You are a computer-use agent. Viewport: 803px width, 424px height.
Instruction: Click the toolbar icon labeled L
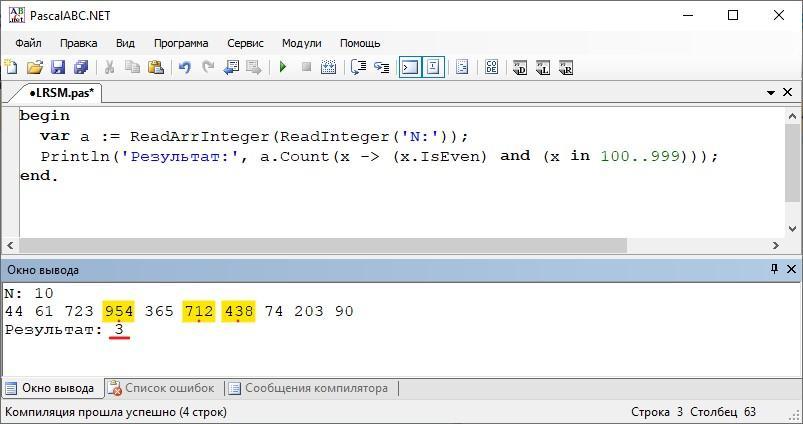[543, 67]
